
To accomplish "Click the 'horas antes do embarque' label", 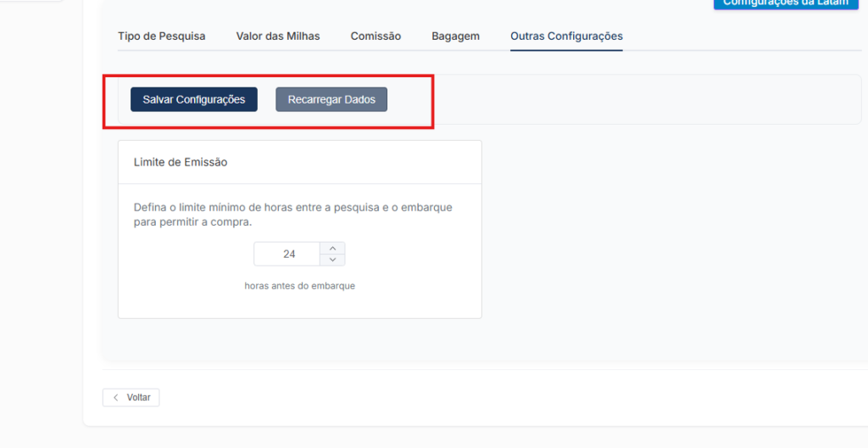I will tap(299, 286).
